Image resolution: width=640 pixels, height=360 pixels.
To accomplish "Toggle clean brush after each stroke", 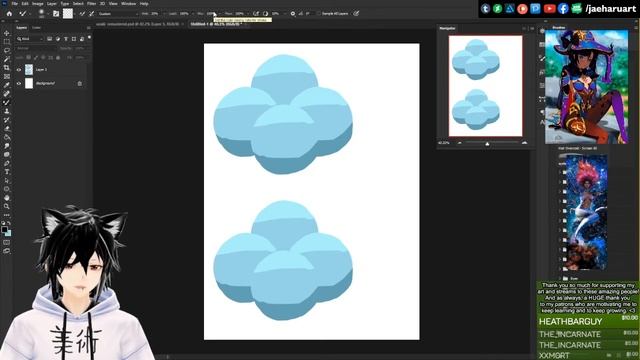I will 91,13.
